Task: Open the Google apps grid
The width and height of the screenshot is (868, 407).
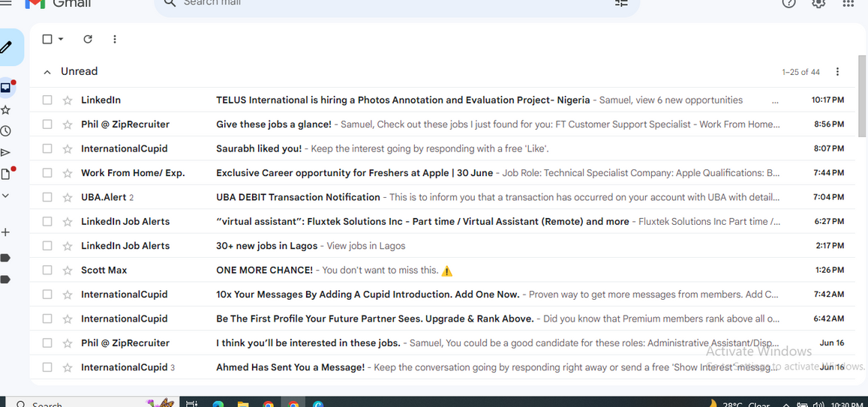Action: (848, 3)
